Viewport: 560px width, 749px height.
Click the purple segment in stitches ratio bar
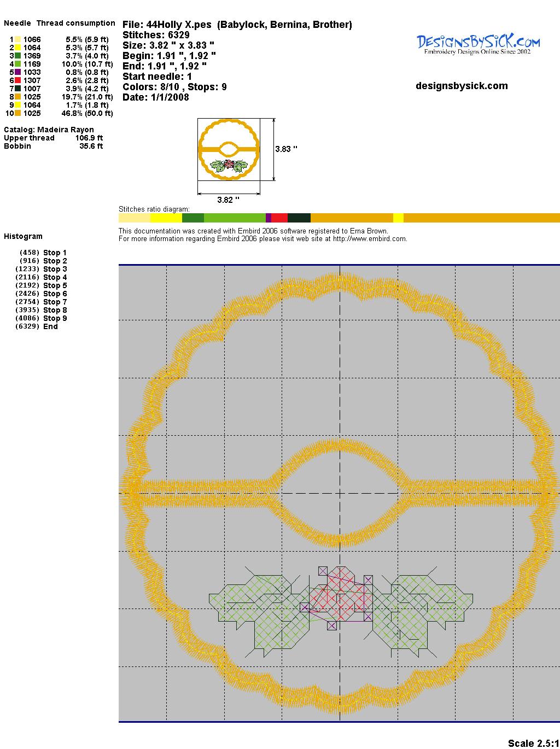coord(269,218)
